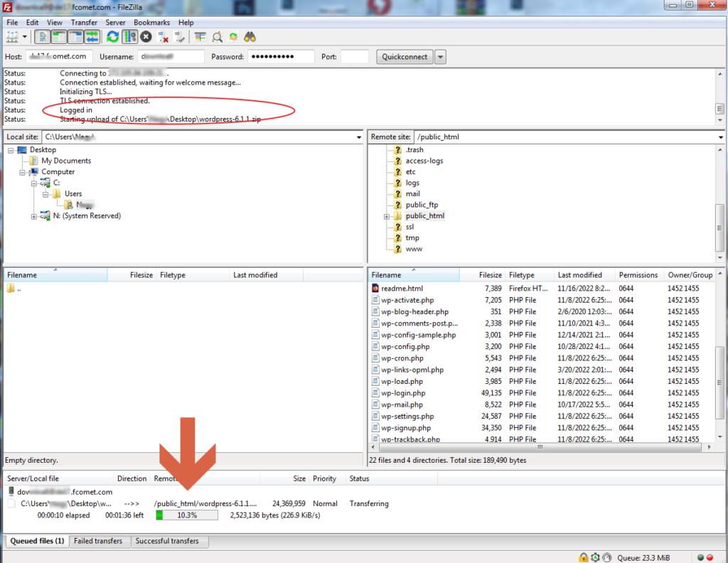Click the public_html folder icon
This screenshot has height=563, width=728.
pos(398,216)
